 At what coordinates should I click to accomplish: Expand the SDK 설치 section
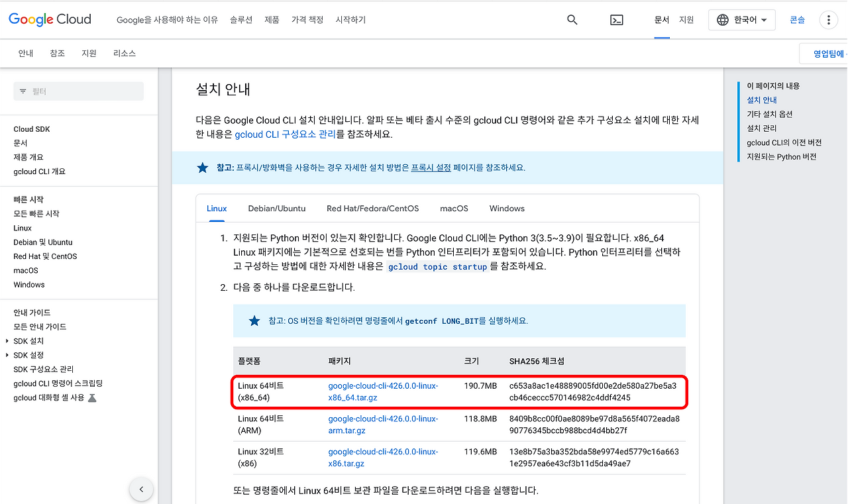(x=28, y=340)
